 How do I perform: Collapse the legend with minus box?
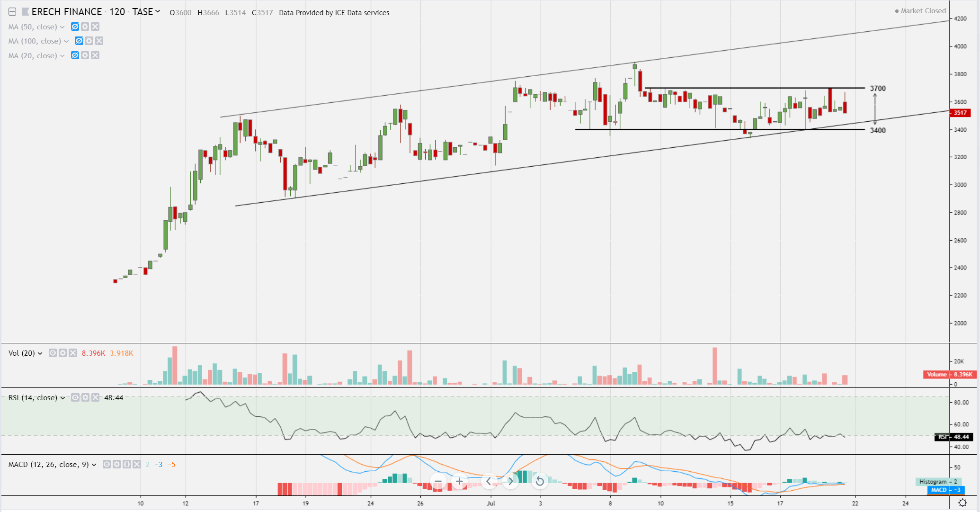coord(12,12)
